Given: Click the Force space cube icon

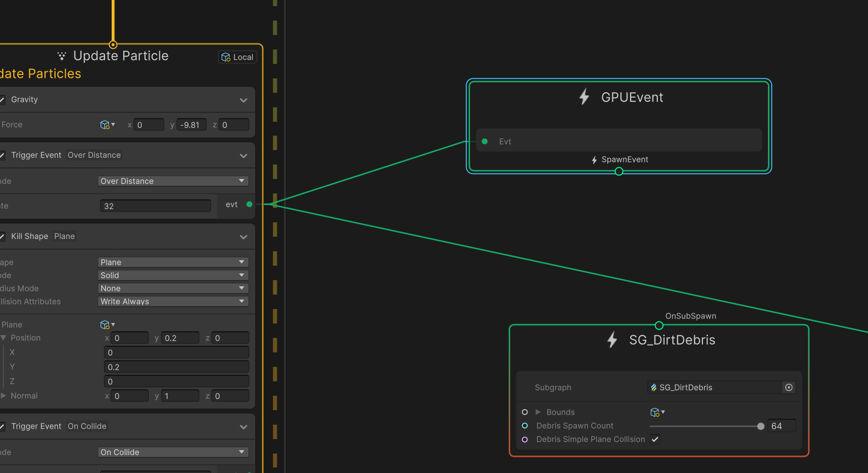Looking at the screenshot, I should tap(104, 125).
